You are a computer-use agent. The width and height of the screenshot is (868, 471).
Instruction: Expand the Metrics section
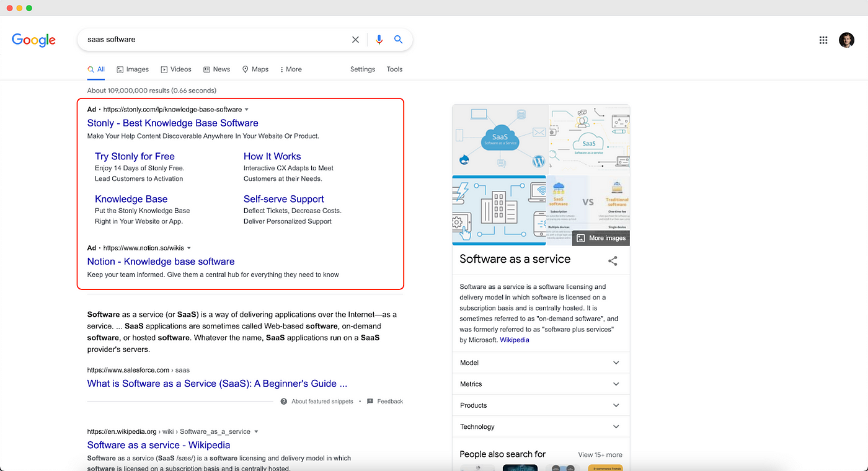click(x=541, y=384)
